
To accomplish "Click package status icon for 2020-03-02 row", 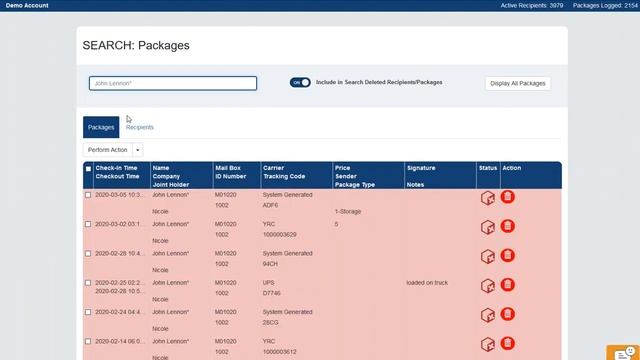I will tap(488, 227).
